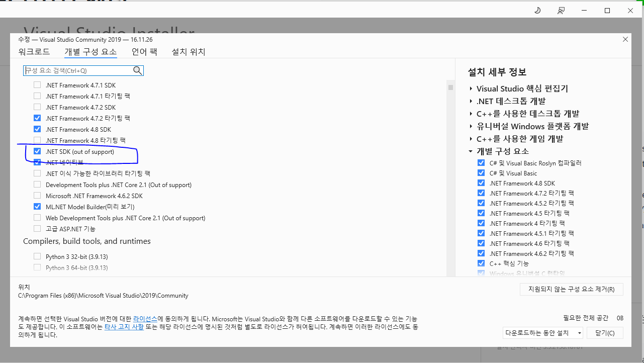644x363 pixels.
Task: Toggle dark mode moon icon
Action: pos(537,11)
